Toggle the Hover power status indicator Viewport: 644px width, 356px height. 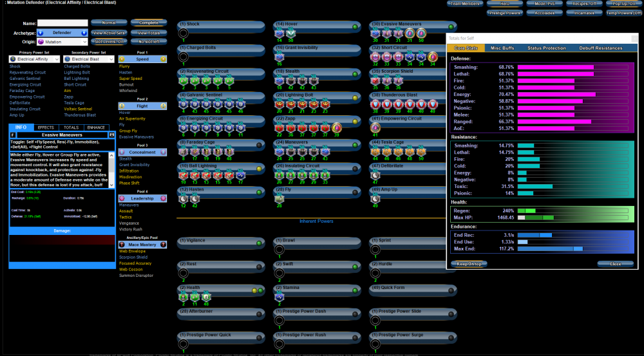[355, 28]
